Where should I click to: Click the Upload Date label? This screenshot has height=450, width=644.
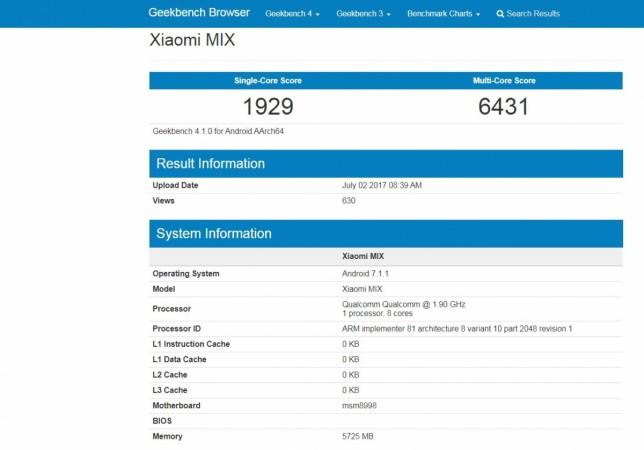(x=175, y=185)
